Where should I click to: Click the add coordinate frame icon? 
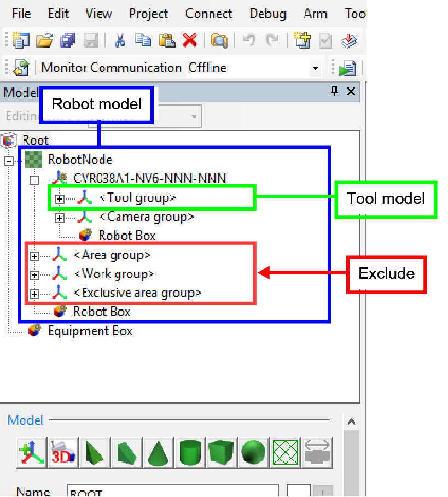[x=31, y=453]
